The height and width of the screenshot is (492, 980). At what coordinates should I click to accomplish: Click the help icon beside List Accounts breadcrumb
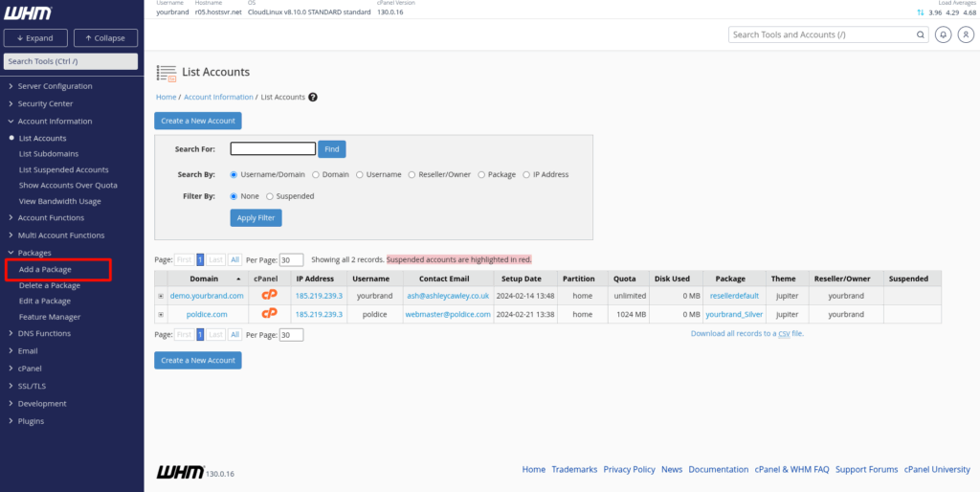(313, 97)
